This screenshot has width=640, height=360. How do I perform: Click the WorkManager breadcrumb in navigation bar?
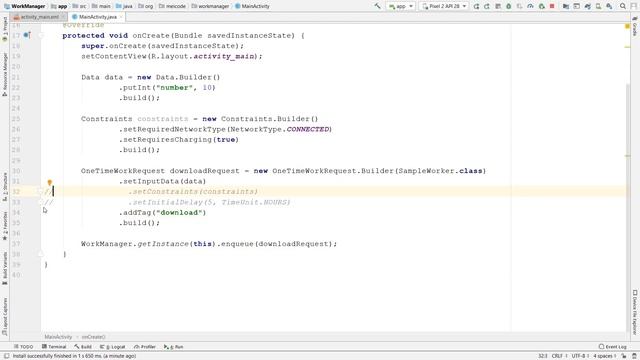coord(24,6)
